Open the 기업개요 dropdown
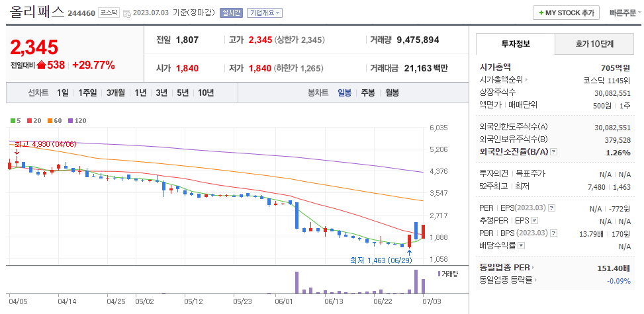 click(265, 13)
